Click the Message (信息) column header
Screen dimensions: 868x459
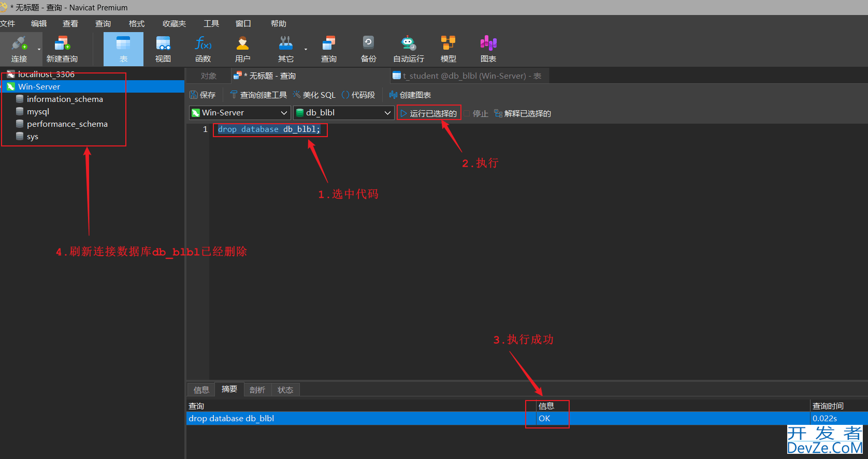pyautogui.click(x=673, y=406)
